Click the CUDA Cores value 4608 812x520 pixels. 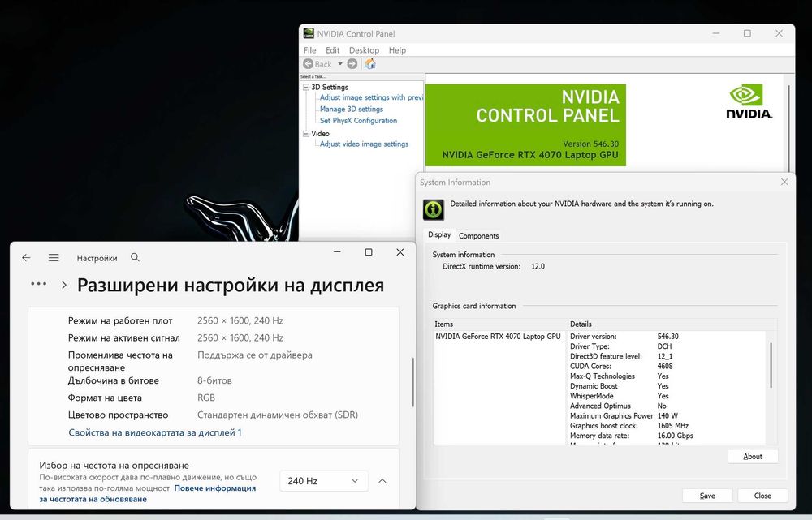(665, 367)
